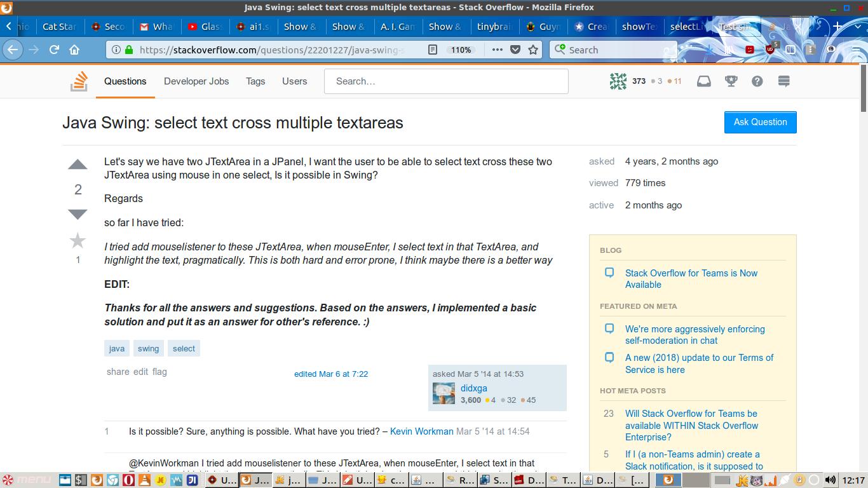Screen dimensions: 868x488
Task: Click the Stack Overflow logo
Action: (x=79, y=81)
